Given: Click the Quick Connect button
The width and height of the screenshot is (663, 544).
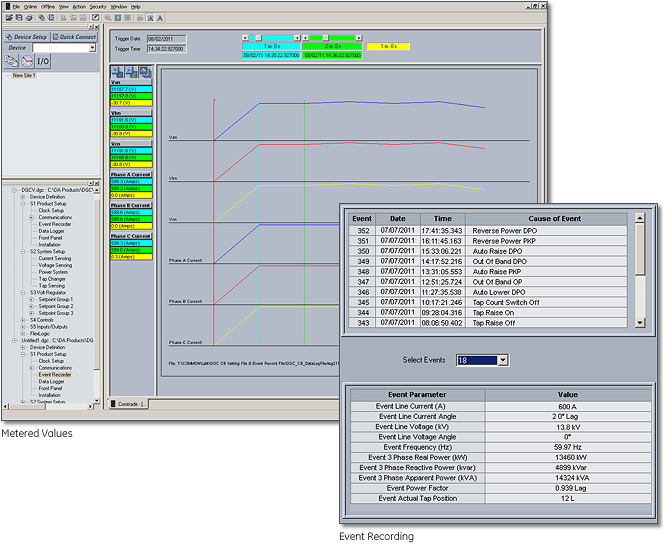Looking at the screenshot, I should pyautogui.click(x=76, y=36).
